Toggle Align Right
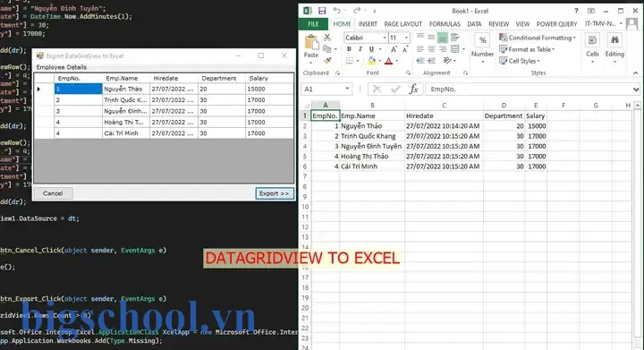644x350 pixels. tap(443, 49)
